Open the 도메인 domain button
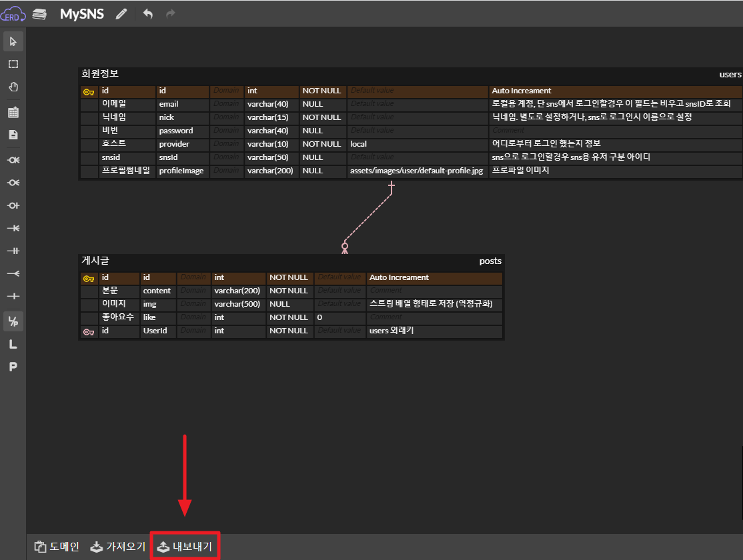 57,547
